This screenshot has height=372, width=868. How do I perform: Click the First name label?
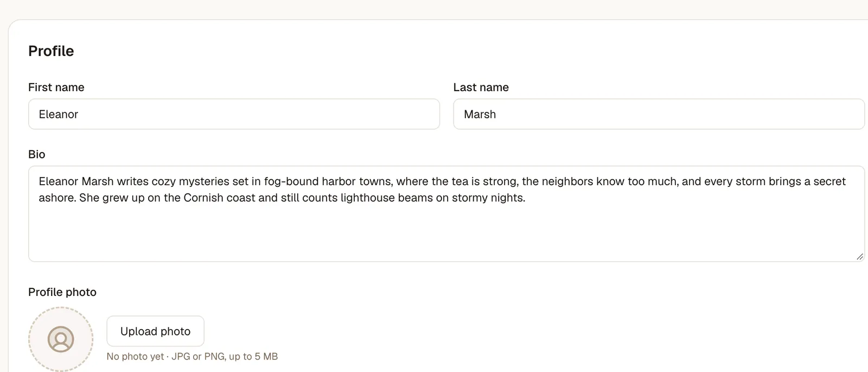pos(56,87)
